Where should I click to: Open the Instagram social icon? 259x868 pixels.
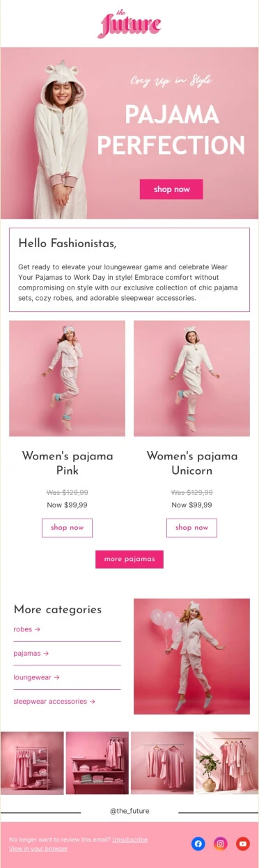click(x=220, y=844)
